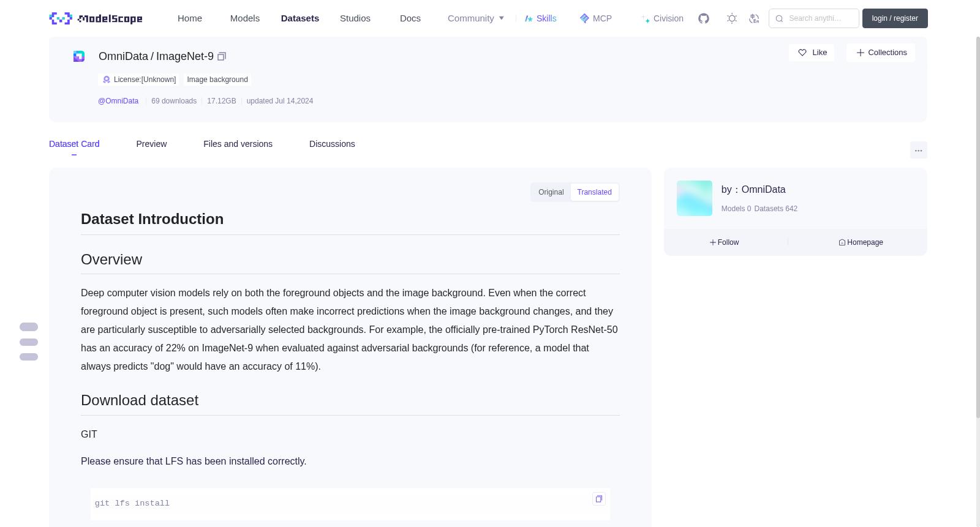
Task: Click the search magnifier icon
Action: 780,18
